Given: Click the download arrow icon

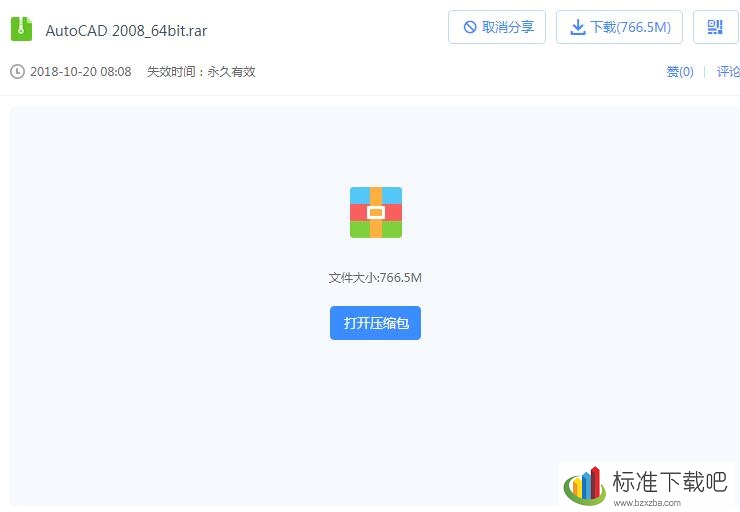Looking at the screenshot, I should 577,27.
